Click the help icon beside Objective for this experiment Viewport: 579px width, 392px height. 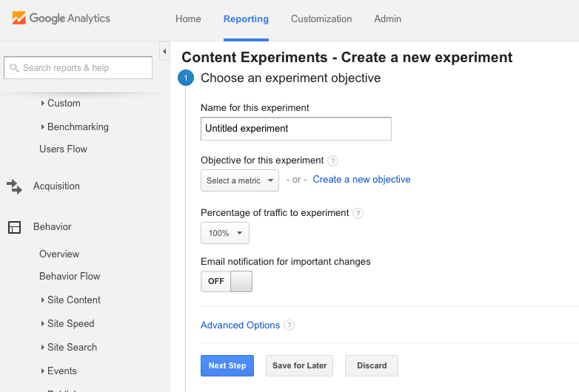[x=332, y=160]
